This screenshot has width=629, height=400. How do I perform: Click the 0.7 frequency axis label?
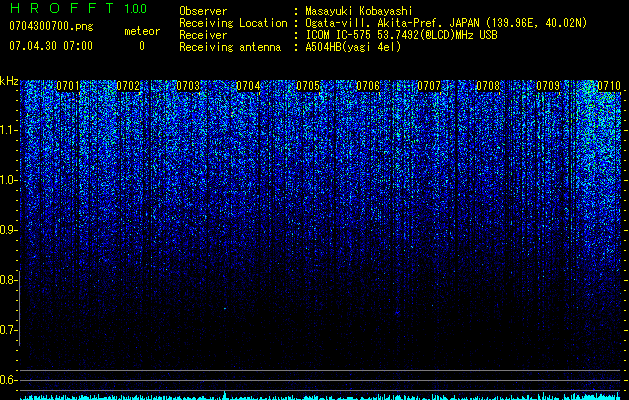[x=8, y=330]
